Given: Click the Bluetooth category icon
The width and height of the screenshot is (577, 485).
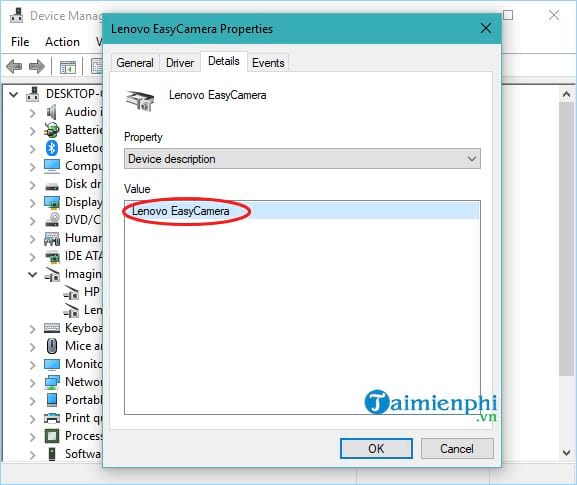Looking at the screenshot, I should (52, 148).
